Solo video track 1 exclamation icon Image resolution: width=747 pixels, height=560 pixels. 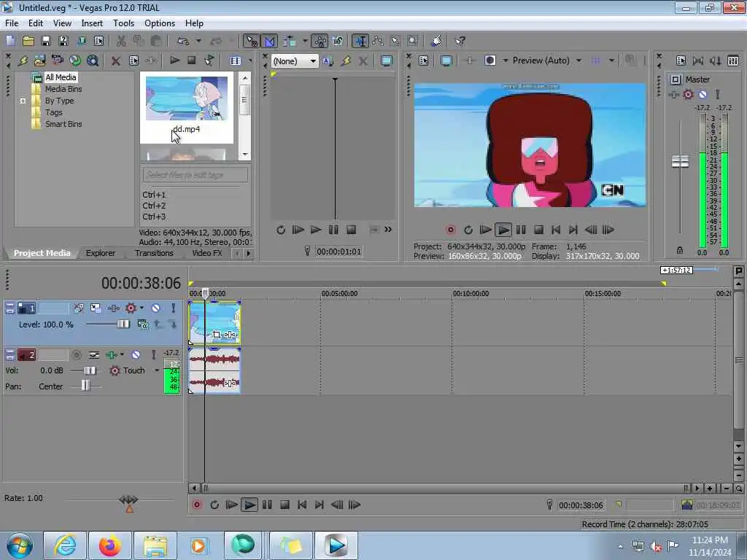[173, 308]
